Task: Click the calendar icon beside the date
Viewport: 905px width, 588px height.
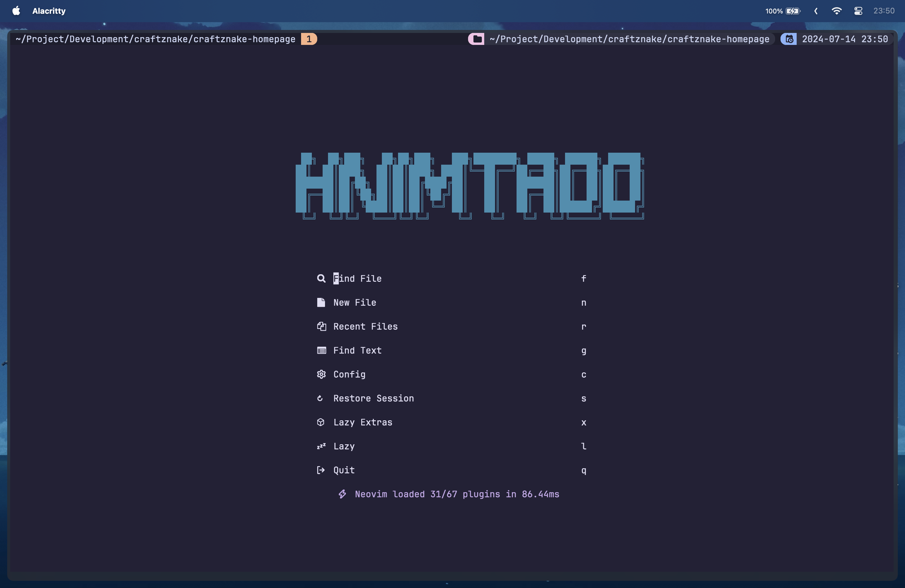Action: tap(789, 39)
